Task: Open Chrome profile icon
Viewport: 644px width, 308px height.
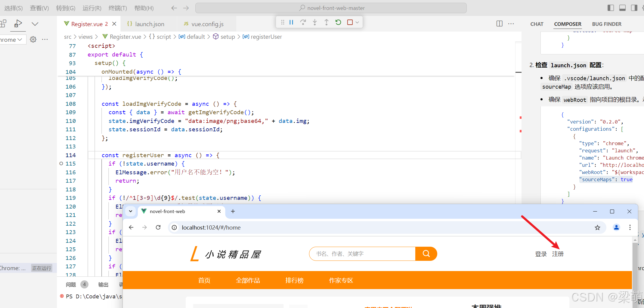Action: pyautogui.click(x=616, y=227)
